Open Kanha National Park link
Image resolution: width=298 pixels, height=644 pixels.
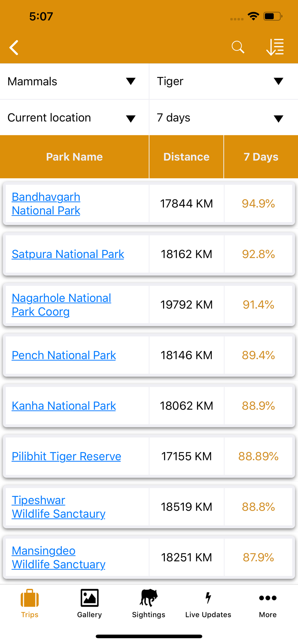pyautogui.click(x=64, y=406)
